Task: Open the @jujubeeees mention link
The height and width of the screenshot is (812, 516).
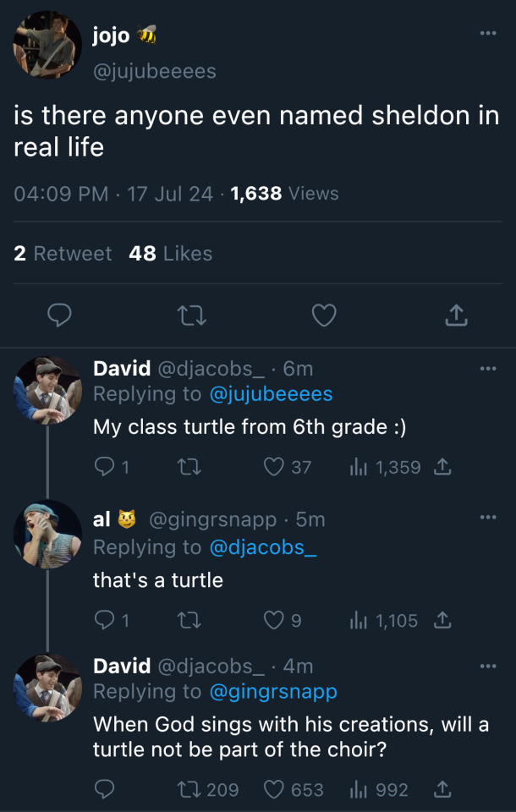Action: pos(271,394)
